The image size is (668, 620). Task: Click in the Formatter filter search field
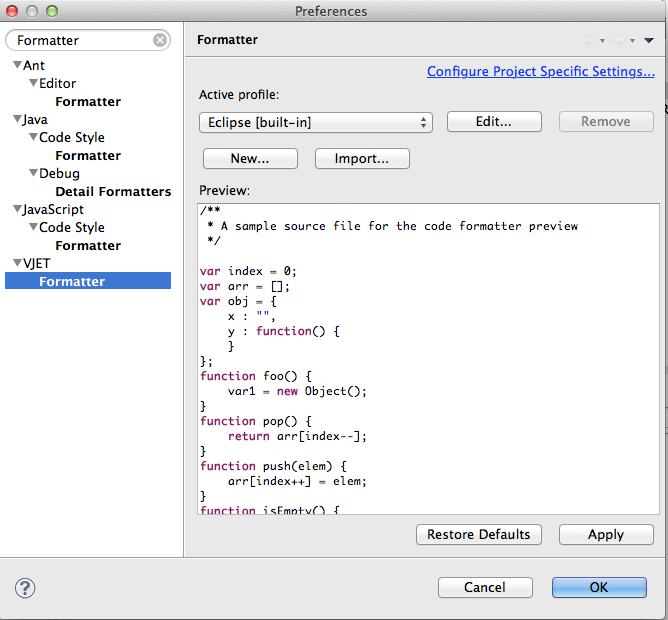coord(80,40)
